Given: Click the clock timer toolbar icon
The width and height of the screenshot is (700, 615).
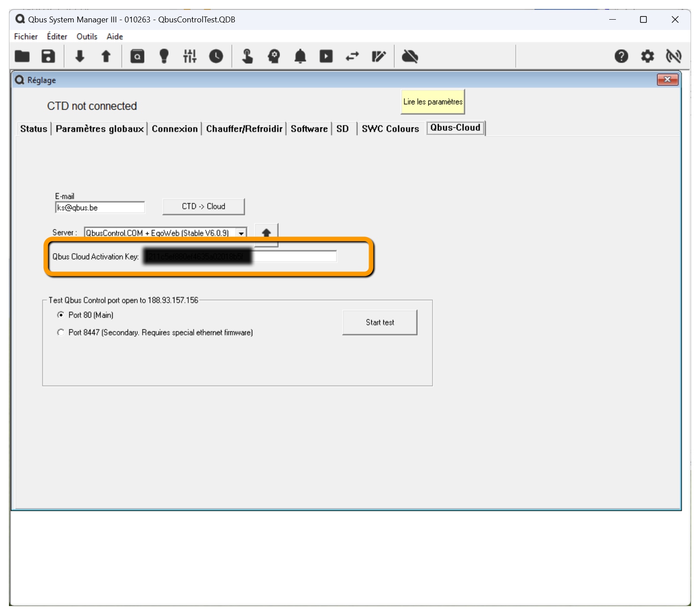Looking at the screenshot, I should click(x=216, y=56).
